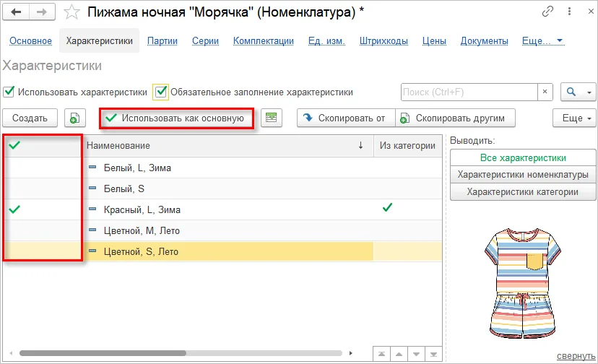Viewport: 598px width, 364px height.
Task: Open the Основное section
Action: 30,41
